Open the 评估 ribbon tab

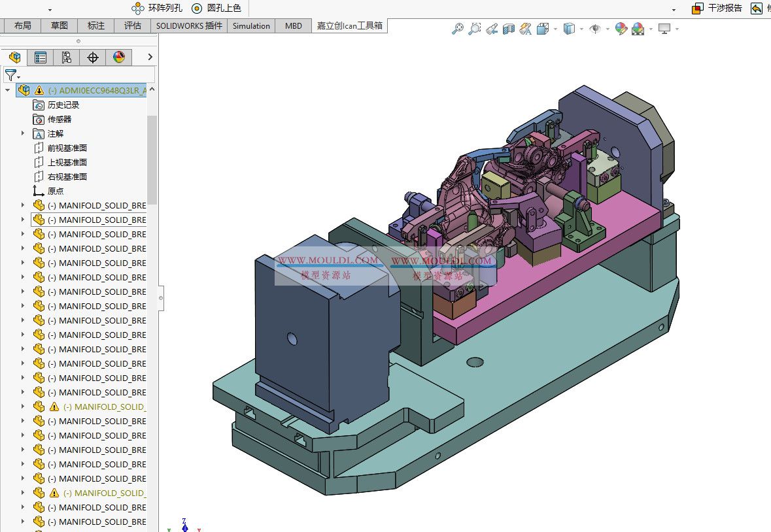[133, 25]
